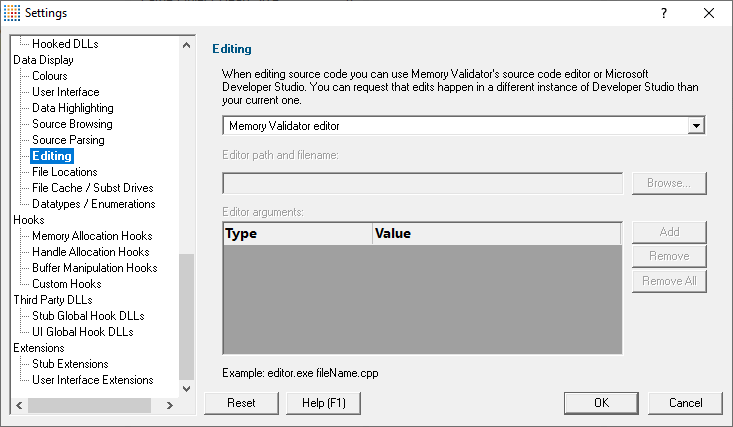Screen dimensions: 733x427
Task: Open the Memory Validator editor dropdown
Action: 696,126
